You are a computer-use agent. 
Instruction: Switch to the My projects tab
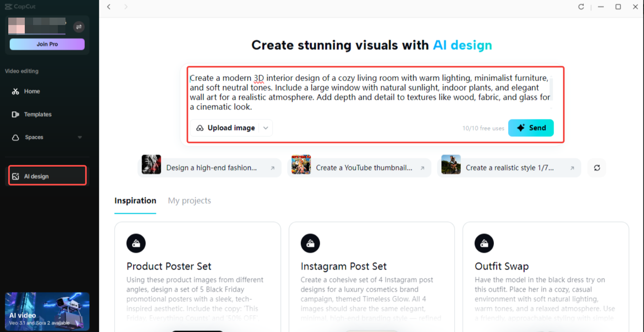pos(189,201)
